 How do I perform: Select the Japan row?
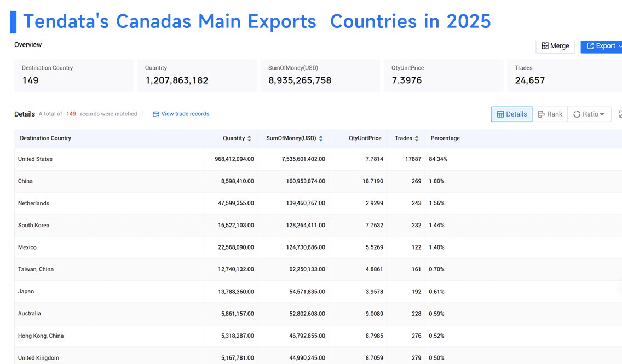[318, 291]
